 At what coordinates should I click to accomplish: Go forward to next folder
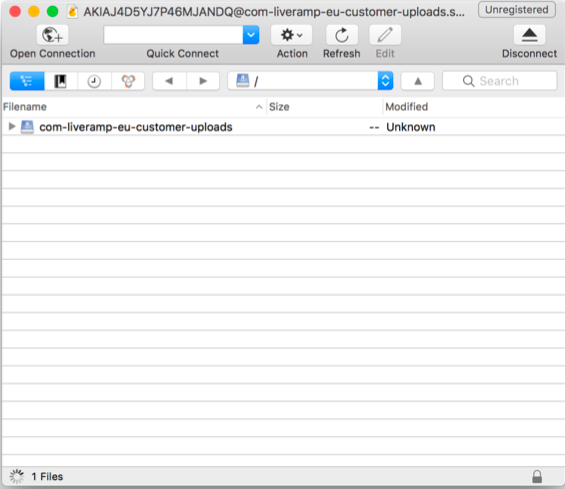[x=203, y=81]
